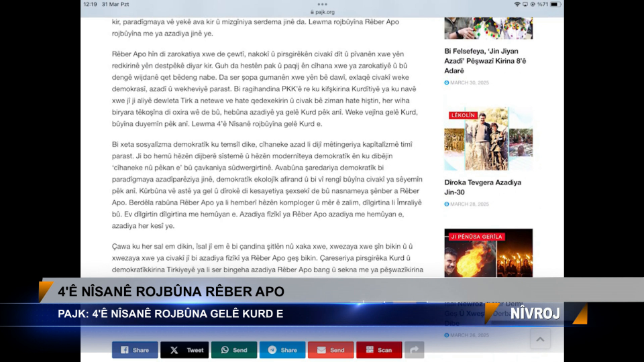The width and height of the screenshot is (644, 362).
Task: Open article 'Bi Felsefeya, Jin Jiyan Azadî'
Action: pos(485,61)
